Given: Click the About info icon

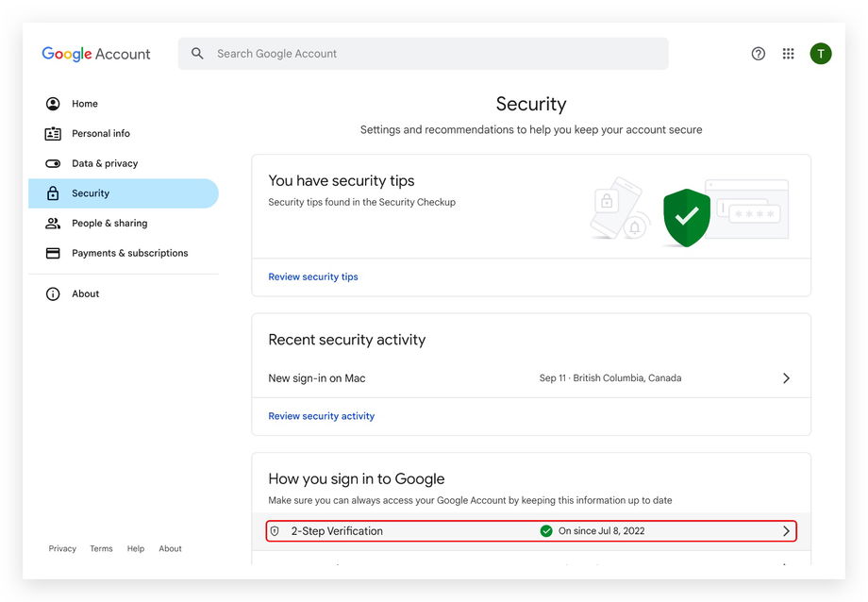Looking at the screenshot, I should click(x=53, y=294).
